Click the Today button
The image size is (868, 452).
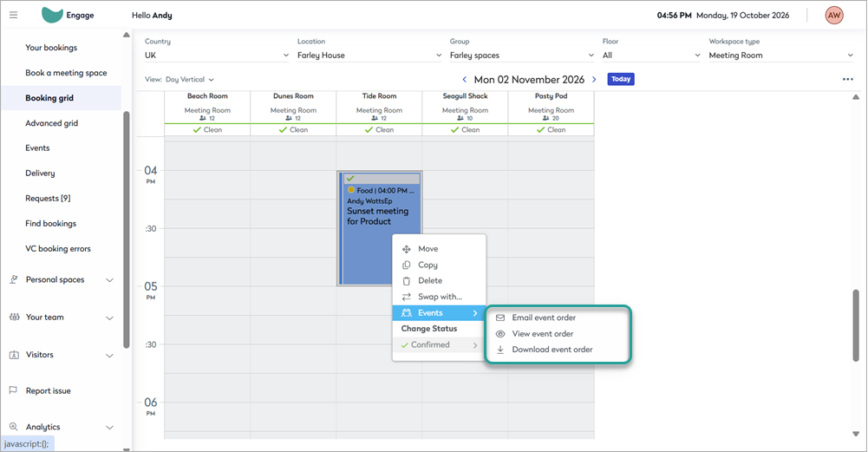[x=621, y=79]
